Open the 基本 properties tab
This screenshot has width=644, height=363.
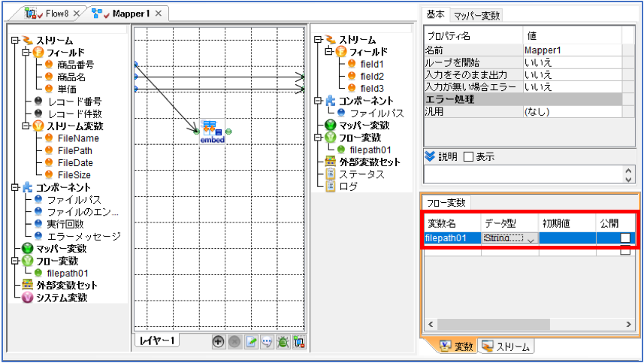point(435,14)
